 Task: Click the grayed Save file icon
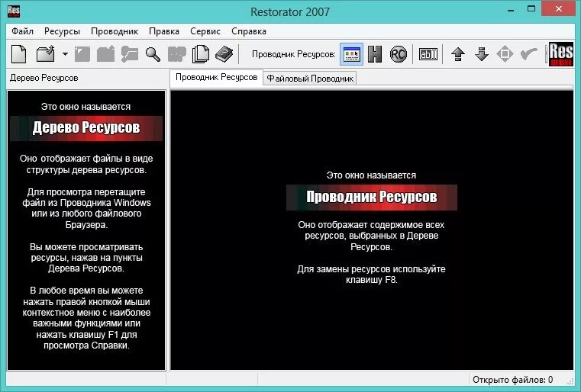coord(82,54)
